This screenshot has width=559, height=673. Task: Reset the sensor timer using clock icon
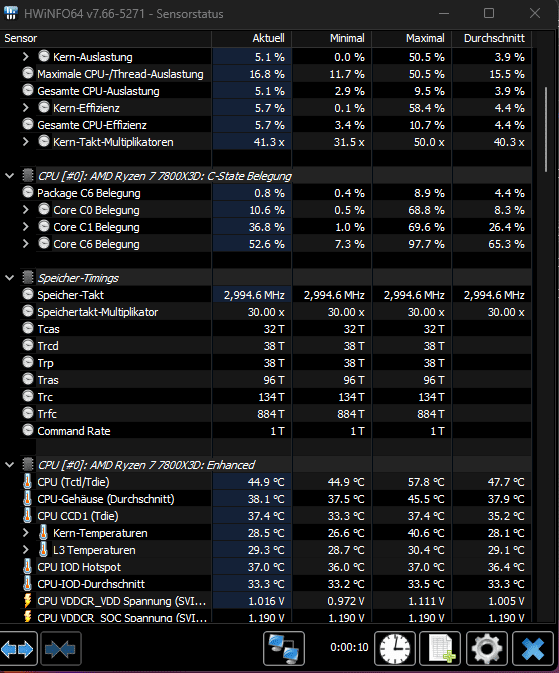click(395, 649)
